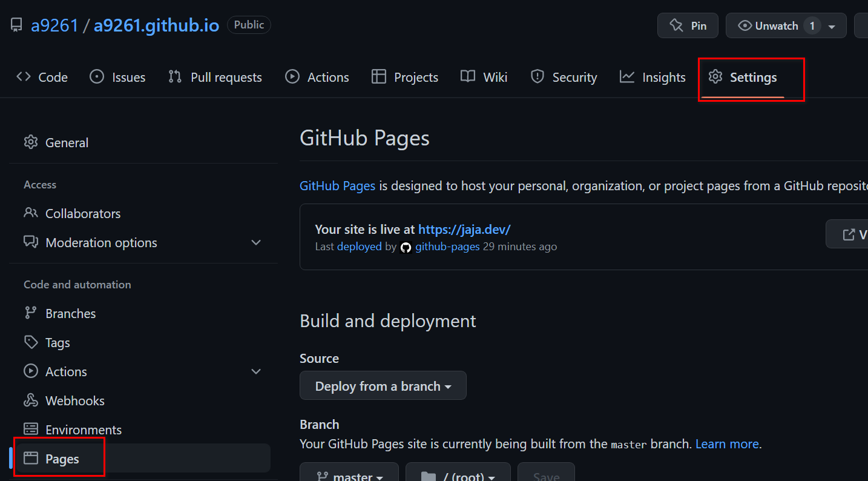Click the Environments icon in the sidebar

(x=31, y=430)
